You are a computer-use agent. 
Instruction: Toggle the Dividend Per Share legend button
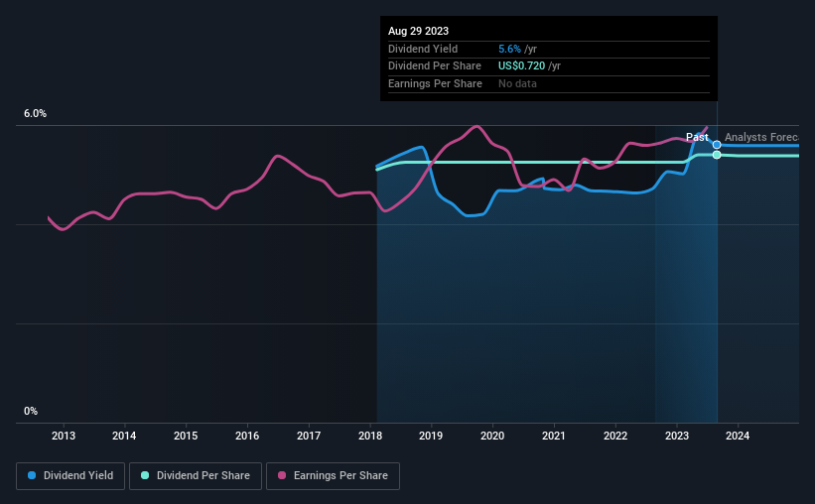pyautogui.click(x=196, y=476)
